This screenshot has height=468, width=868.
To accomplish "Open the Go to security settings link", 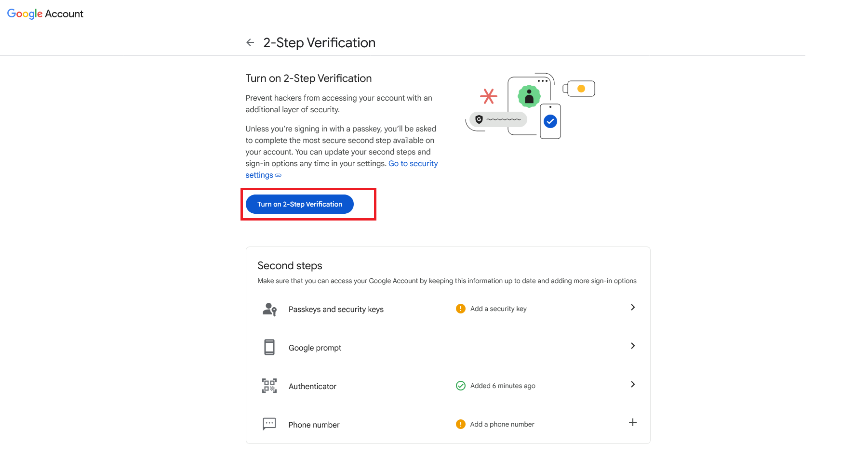I will click(x=413, y=164).
